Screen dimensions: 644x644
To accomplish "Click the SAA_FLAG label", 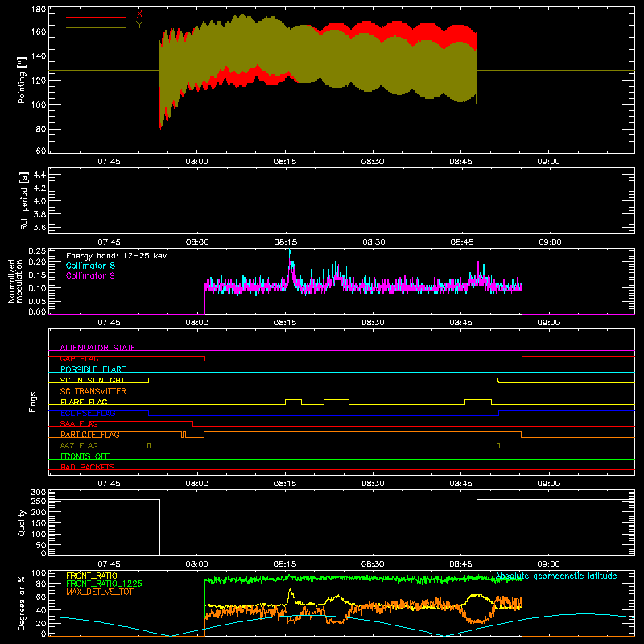I will click(x=79, y=424).
